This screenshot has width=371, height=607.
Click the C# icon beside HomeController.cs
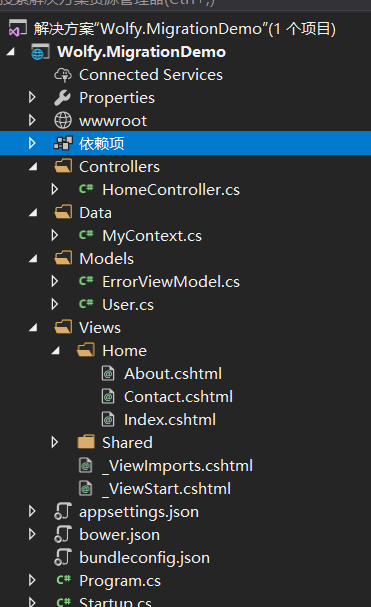pyautogui.click(x=86, y=189)
